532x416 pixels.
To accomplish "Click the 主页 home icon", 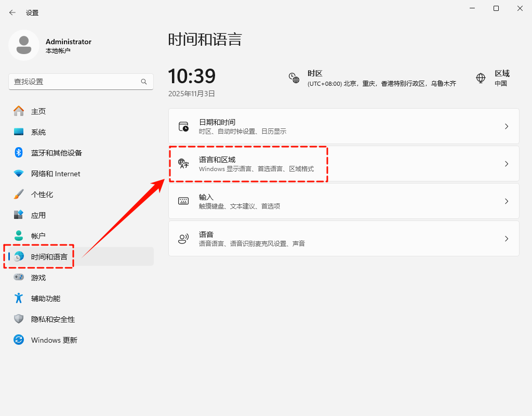I will pyautogui.click(x=37, y=111).
